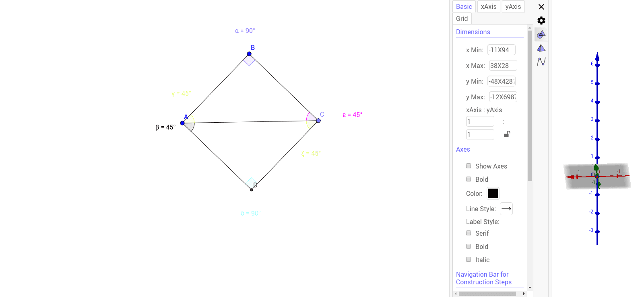644x298 pixels.
Task: Select point A on the square
Action: (182, 123)
